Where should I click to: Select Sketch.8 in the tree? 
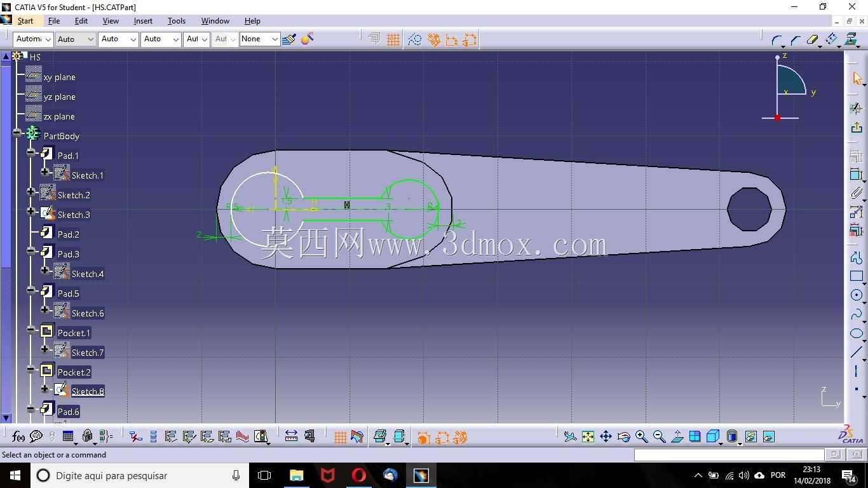pyautogui.click(x=88, y=391)
